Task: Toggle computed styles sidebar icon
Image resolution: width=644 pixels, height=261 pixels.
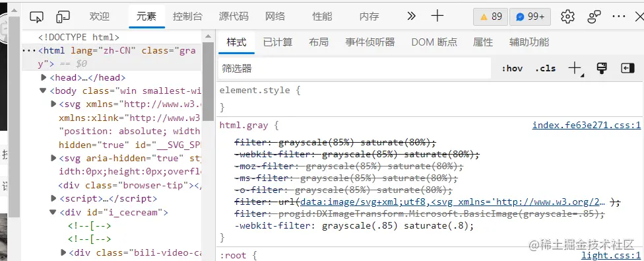Action: pos(628,68)
